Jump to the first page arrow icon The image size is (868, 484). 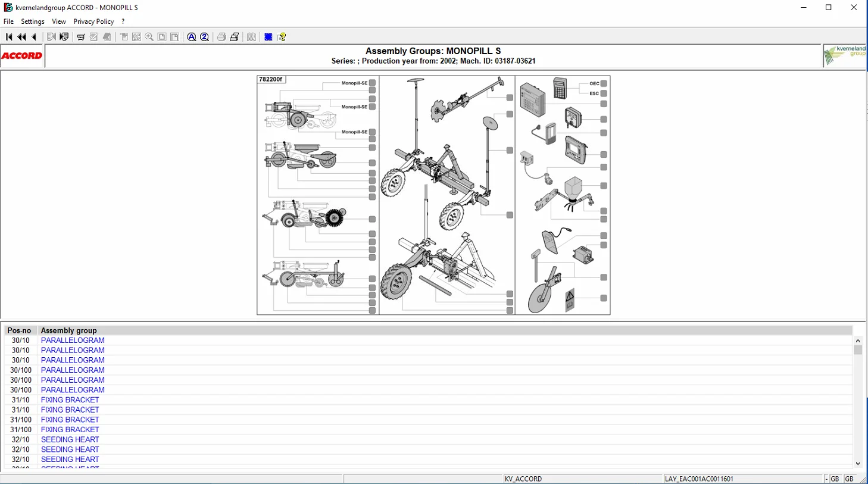tap(9, 37)
